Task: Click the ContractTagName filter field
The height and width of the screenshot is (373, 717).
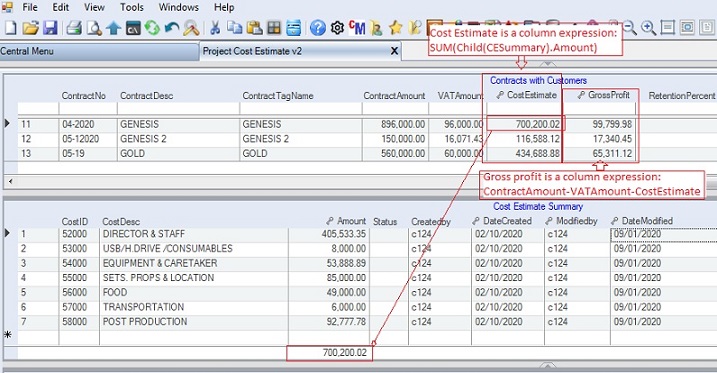Action: (x=301, y=109)
